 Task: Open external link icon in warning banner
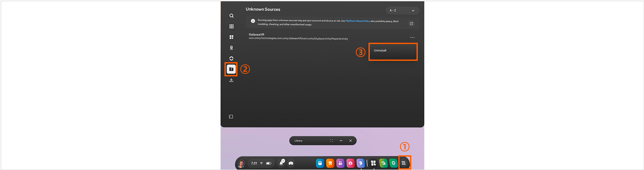pos(411,23)
